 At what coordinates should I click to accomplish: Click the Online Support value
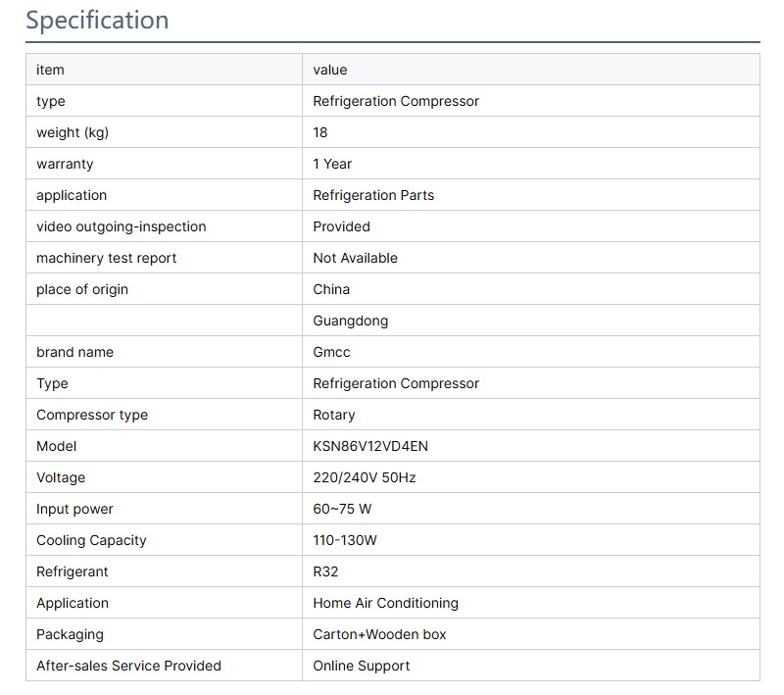coord(361,666)
